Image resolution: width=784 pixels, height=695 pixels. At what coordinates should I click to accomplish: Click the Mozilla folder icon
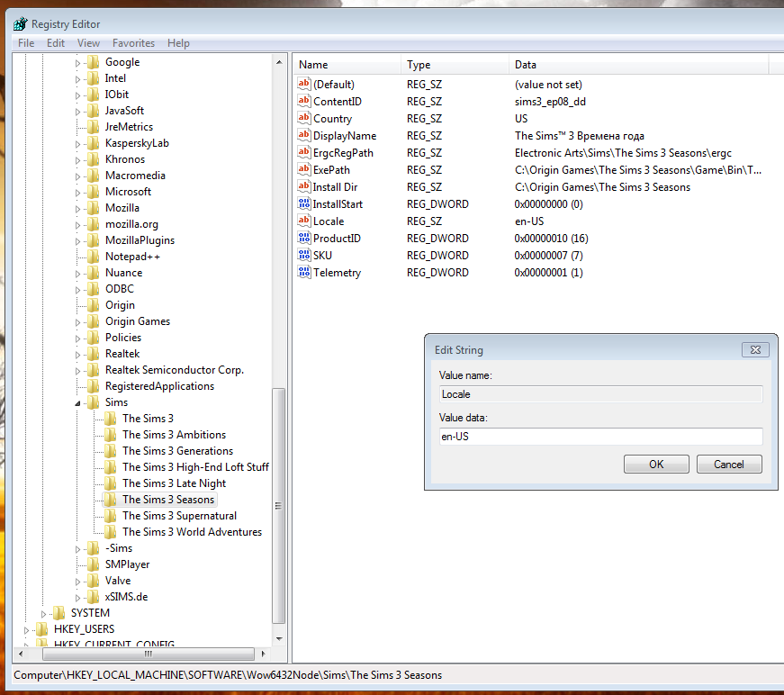click(93, 208)
